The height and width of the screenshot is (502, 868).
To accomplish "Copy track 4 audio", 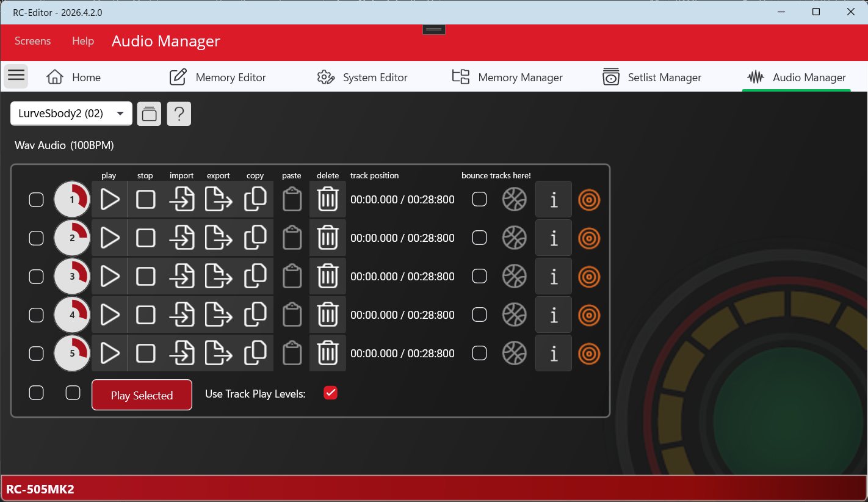I will point(255,315).
